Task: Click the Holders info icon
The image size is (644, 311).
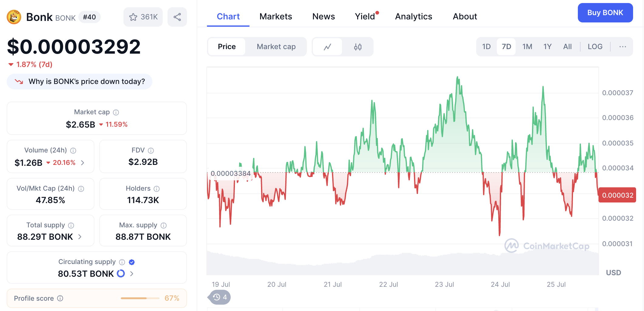Action: [157, 189]
